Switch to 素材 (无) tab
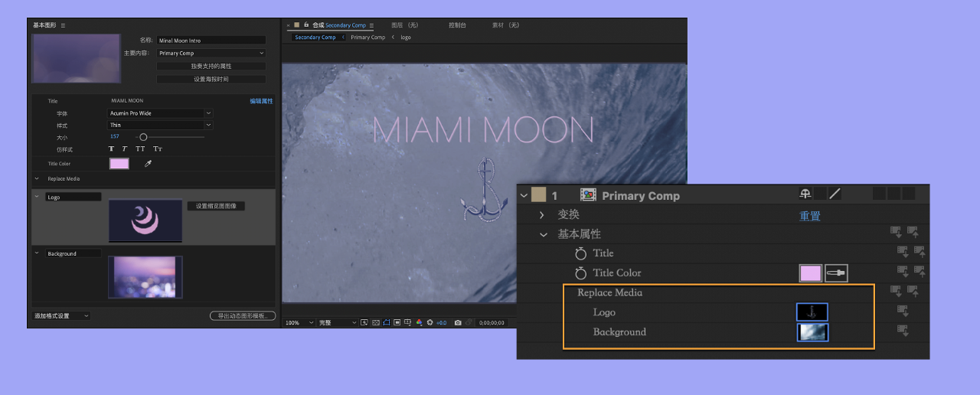This screenshot has height=395, width=980. pyautogui.click(x=506, y=25)
